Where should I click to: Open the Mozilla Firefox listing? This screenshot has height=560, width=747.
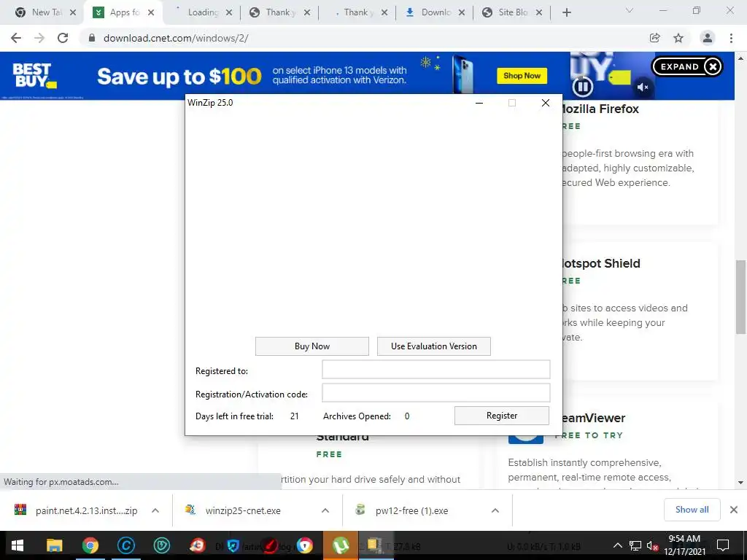601,109
